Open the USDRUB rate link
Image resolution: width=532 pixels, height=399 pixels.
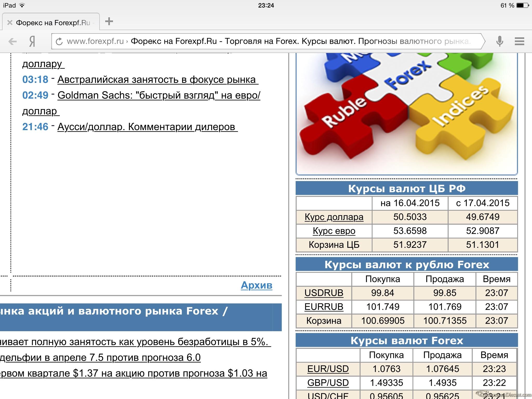324,293
